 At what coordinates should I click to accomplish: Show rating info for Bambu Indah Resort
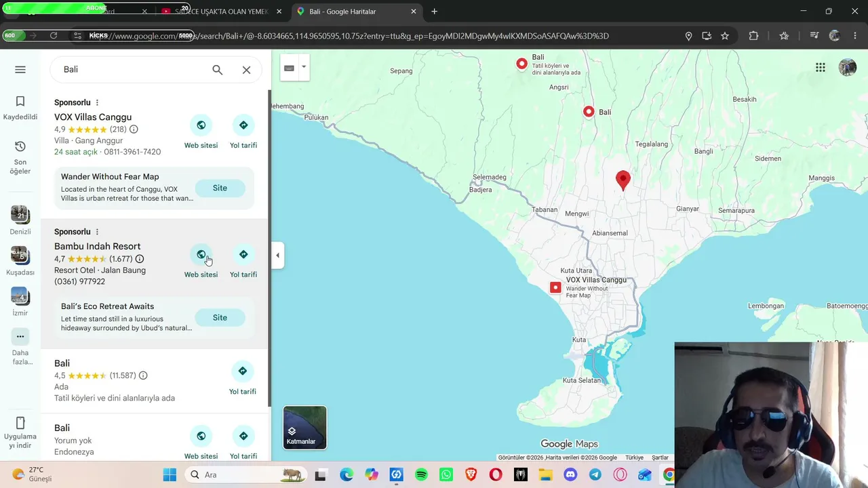140,259
